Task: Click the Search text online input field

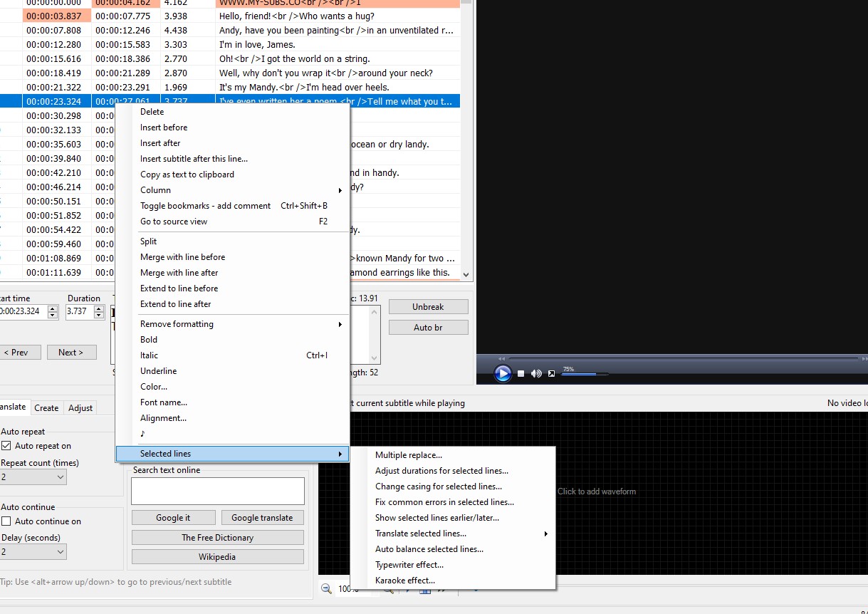Action: [217, 491]
